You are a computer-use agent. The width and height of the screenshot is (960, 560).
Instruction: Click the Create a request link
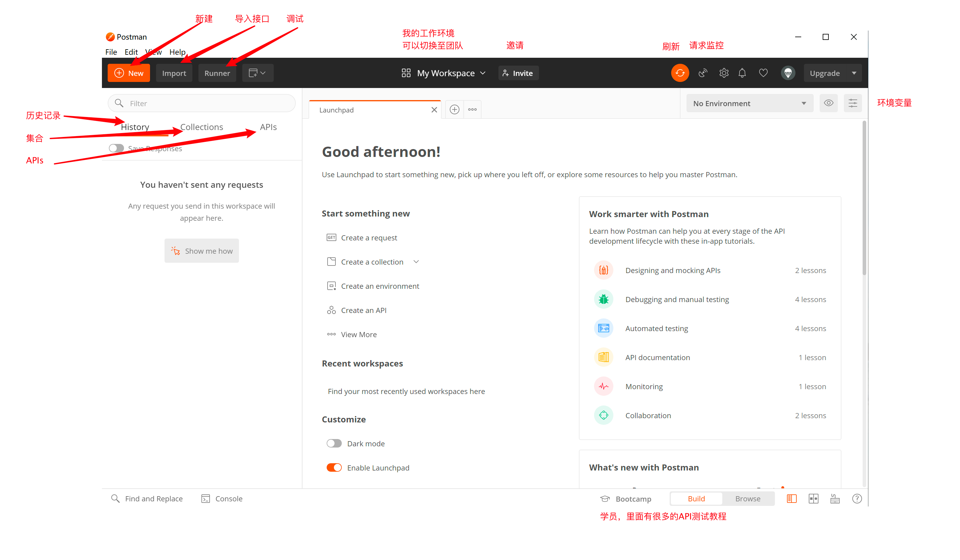pyautogui.click(x=369, y=238)
